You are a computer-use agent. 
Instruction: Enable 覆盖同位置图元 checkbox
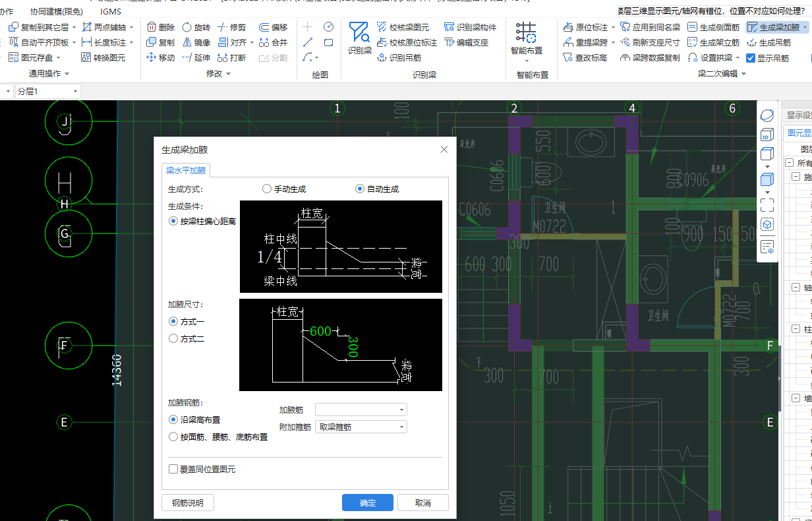173,470
